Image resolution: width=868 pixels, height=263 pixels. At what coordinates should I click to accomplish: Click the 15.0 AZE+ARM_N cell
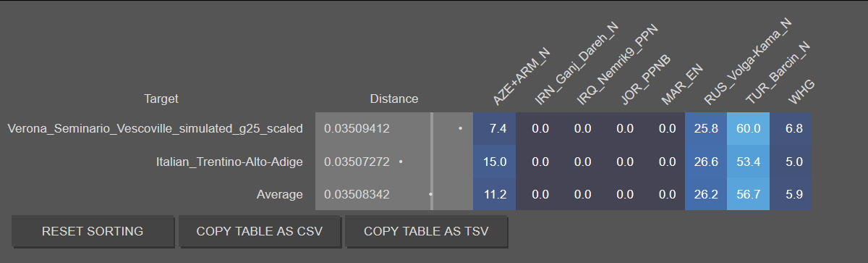pyautogui.click(x=494, y=162)
